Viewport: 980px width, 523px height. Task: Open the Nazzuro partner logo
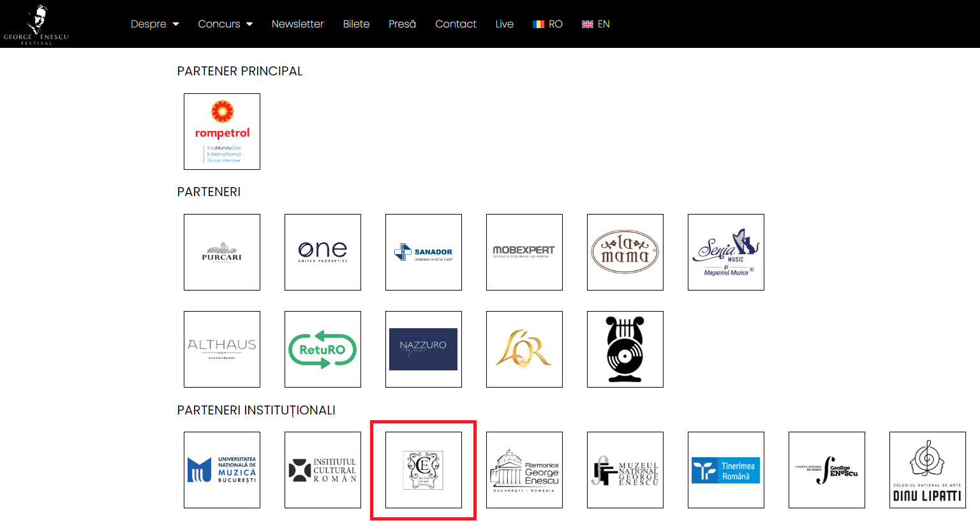point(424,349)
